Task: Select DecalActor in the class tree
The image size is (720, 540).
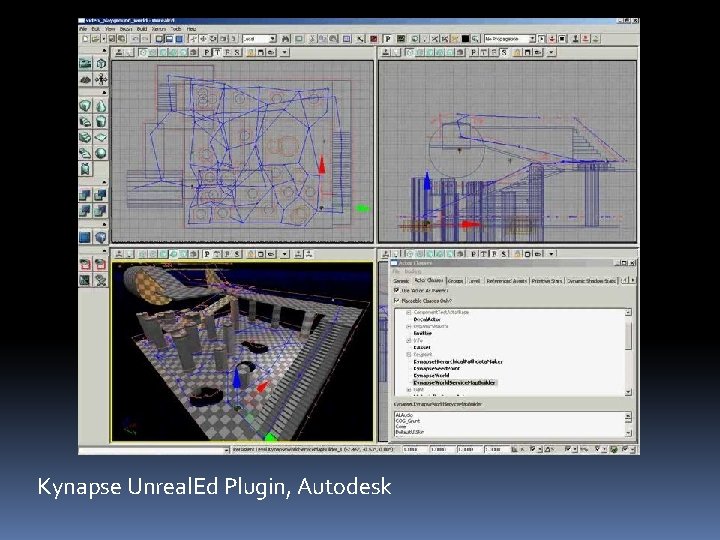Action: (x=427, y=319)
